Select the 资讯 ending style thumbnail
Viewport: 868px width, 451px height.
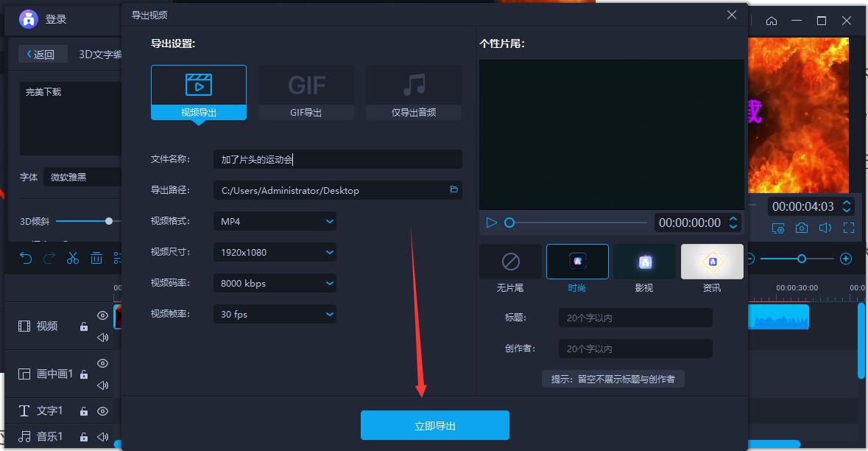point(712,262)
